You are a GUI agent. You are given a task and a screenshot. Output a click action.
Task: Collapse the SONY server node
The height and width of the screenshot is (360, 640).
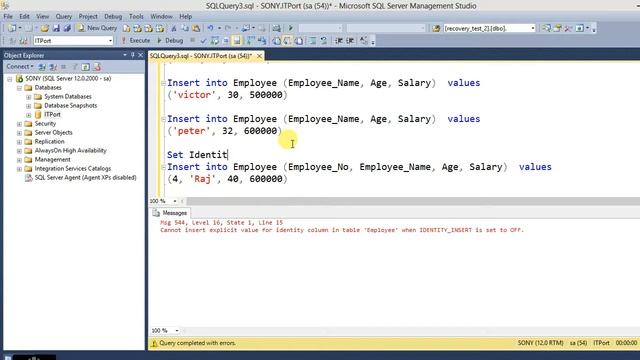(x=10, y=79)
